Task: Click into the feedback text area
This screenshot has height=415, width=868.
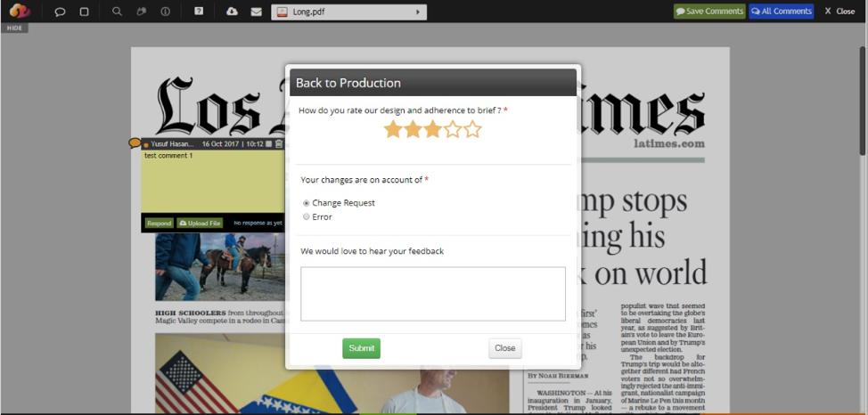Action: 433,294
